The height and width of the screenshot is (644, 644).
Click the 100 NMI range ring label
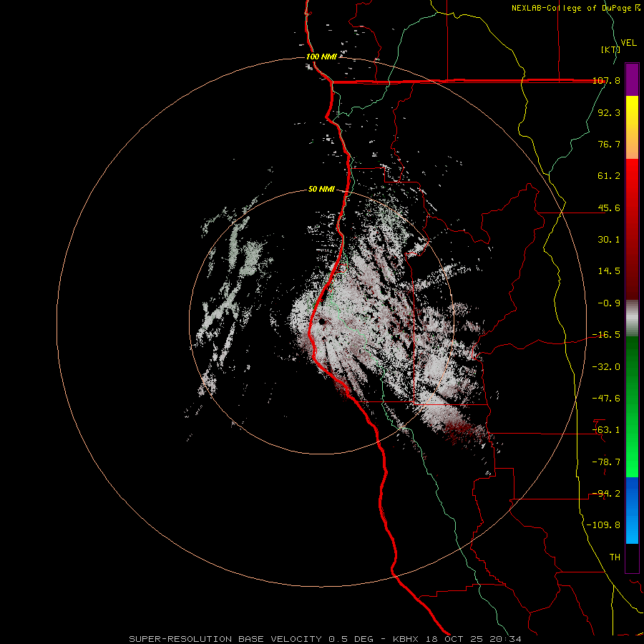tap(321, 57)
